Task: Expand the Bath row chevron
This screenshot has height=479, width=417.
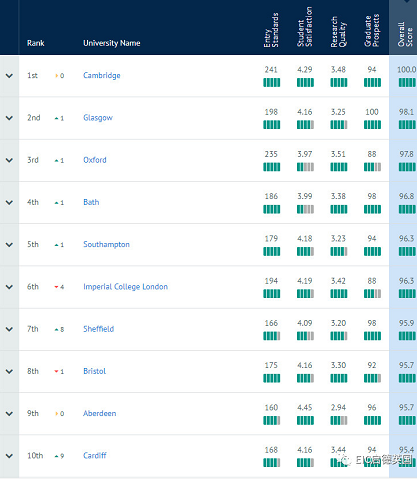Action: [9, 202]
